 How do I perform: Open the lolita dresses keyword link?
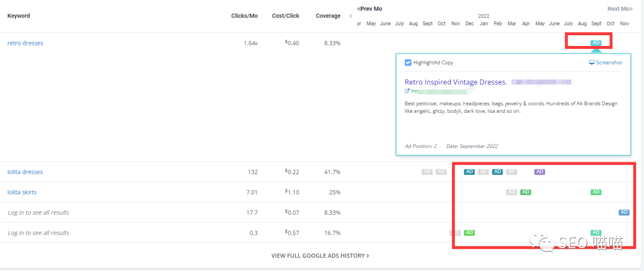(25, 172)
